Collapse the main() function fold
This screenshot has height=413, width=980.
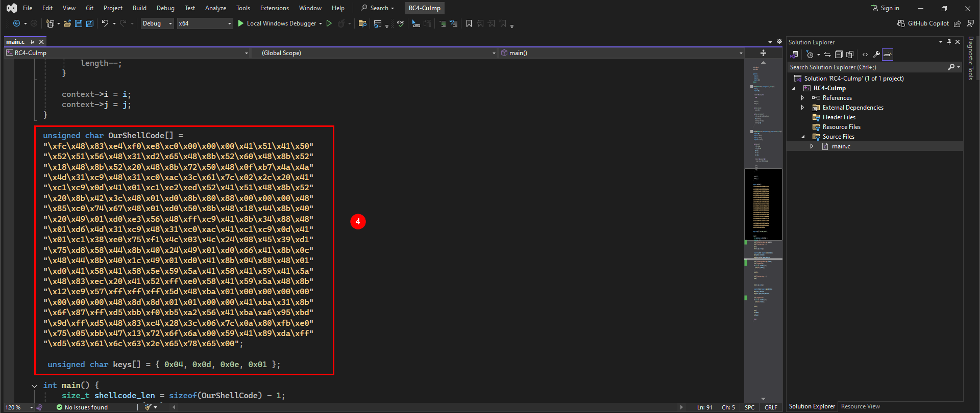(x=34, y=386)
